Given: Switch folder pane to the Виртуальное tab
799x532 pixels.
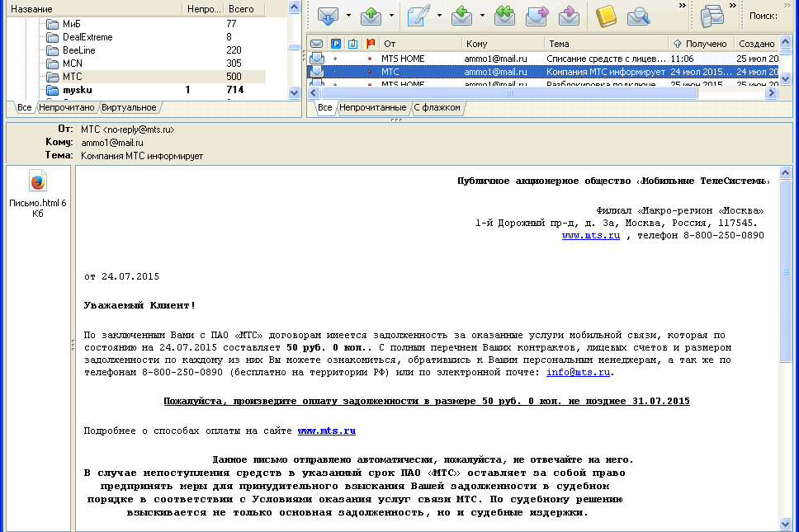Looking at the screenshot, I should (x=129, y=107).
